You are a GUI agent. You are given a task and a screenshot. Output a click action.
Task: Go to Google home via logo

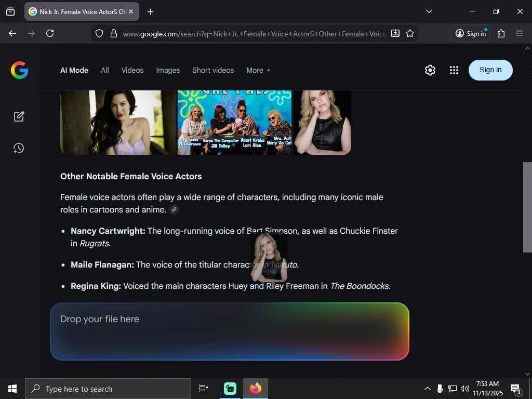tap(19, 70)
